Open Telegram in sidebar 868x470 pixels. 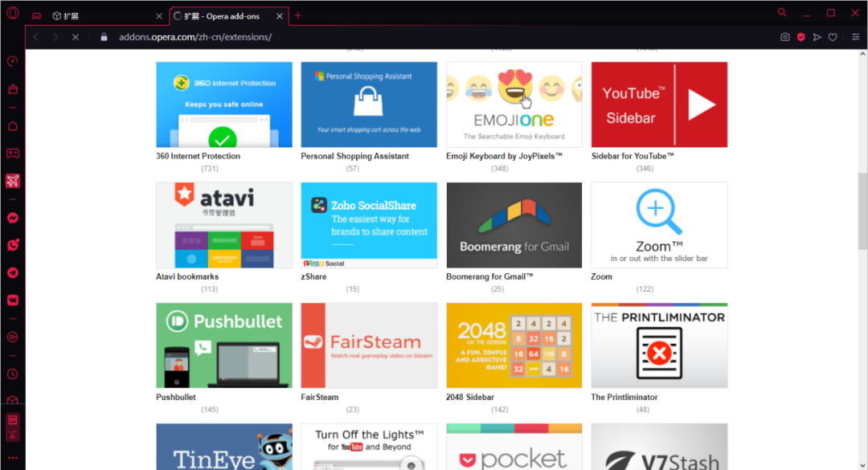pyautogui.click(x=13, y=273)
